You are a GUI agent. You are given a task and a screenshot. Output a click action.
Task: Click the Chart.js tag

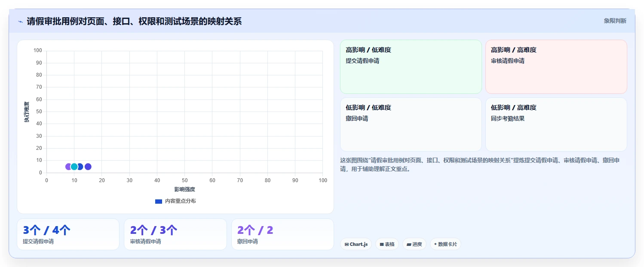tap(356, 244)
